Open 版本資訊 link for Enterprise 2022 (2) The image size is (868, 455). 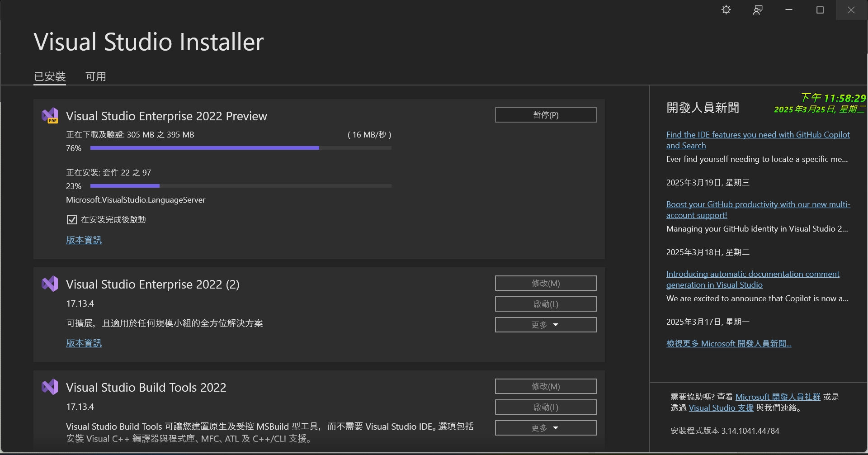pyautogui.click(x=84, y=343)
